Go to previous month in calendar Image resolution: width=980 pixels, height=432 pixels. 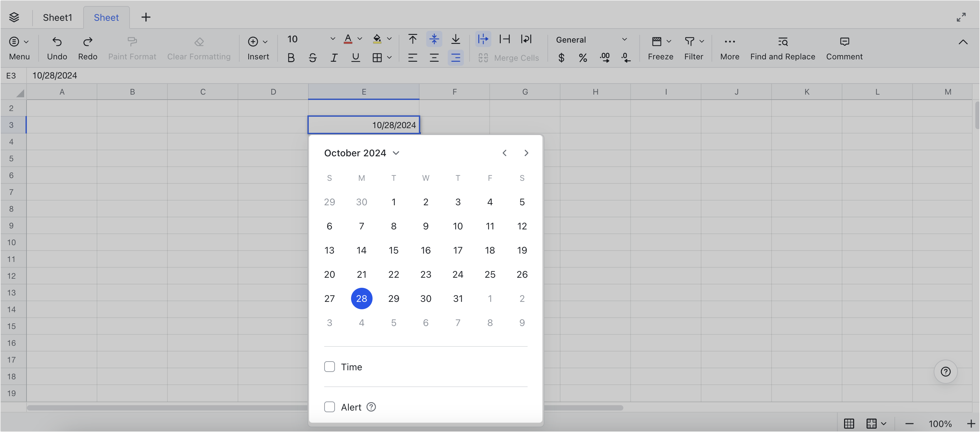504,153
